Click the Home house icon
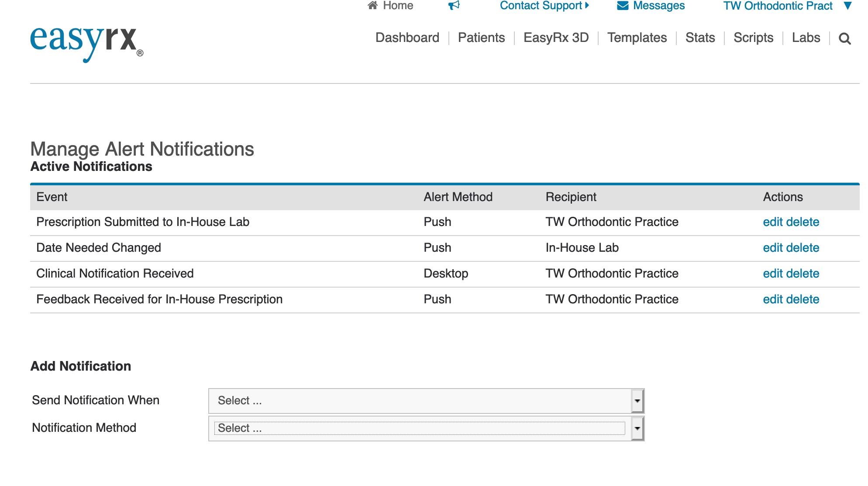 pyautogui.click(x=372, y=6)
